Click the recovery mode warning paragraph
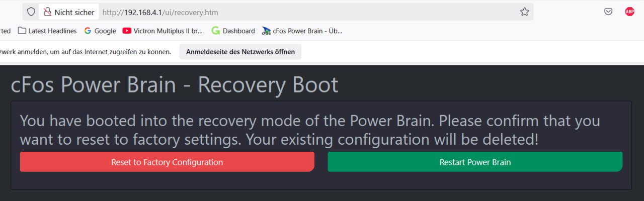Viewport: 644px width, 201px height. 310,130
